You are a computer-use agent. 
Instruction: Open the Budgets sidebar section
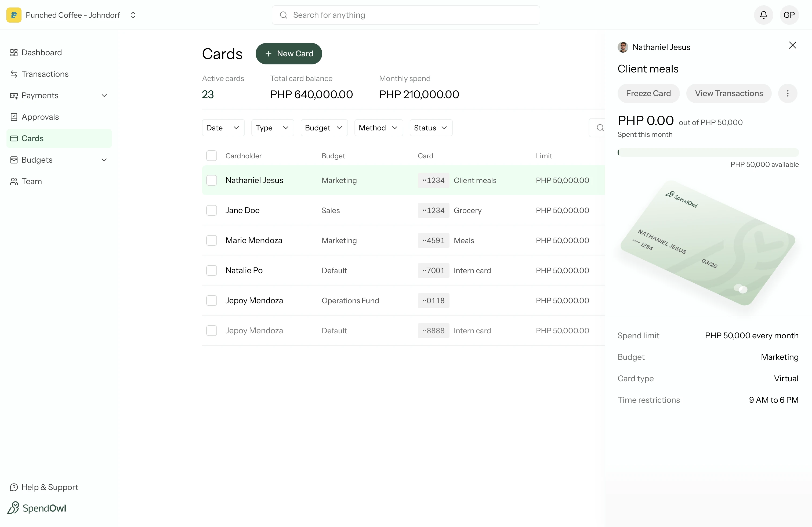[37, 160]
